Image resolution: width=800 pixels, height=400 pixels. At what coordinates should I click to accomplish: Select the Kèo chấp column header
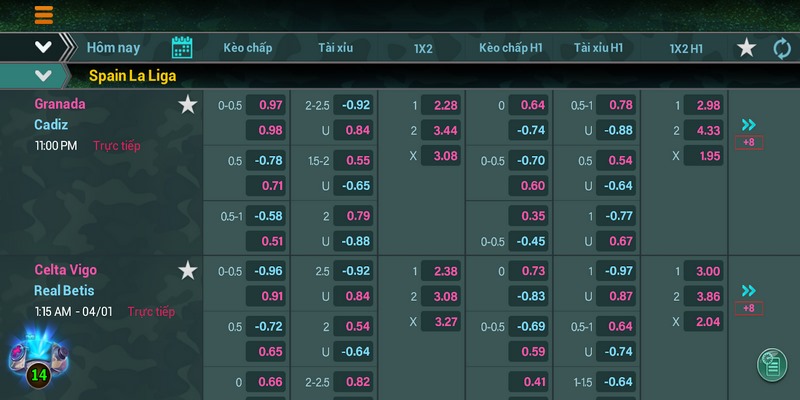click(x=247, y=48)
